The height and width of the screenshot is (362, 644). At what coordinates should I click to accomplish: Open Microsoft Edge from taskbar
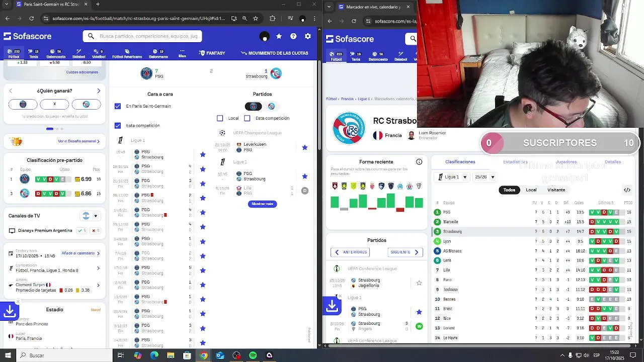(x=154, y=355)
